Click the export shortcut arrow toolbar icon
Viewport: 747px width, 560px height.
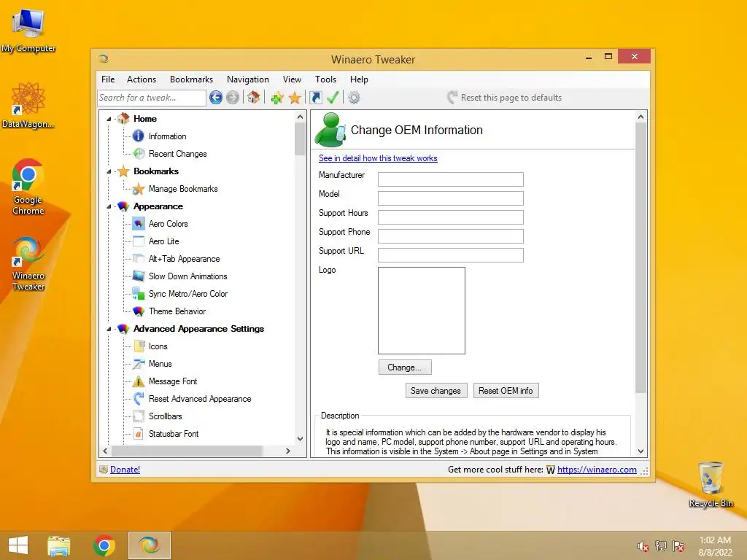pyautogui.click(x=316, y=98)
